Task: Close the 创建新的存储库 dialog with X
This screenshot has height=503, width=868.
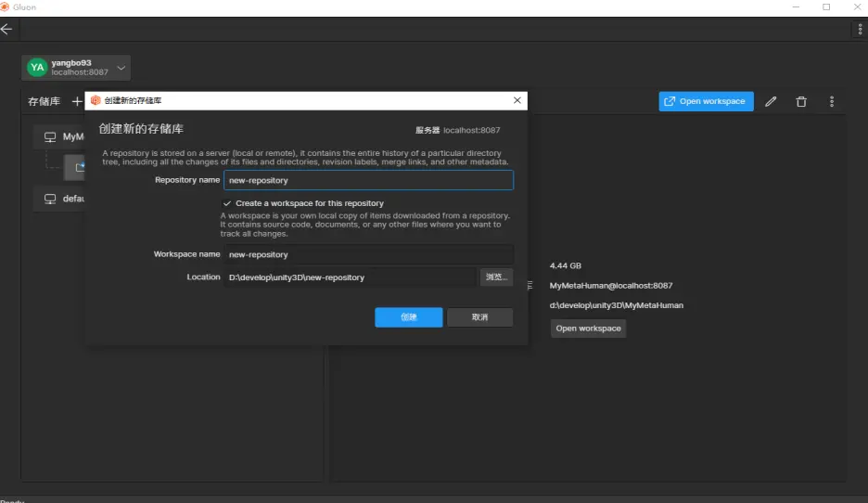Action: (517, 100)
